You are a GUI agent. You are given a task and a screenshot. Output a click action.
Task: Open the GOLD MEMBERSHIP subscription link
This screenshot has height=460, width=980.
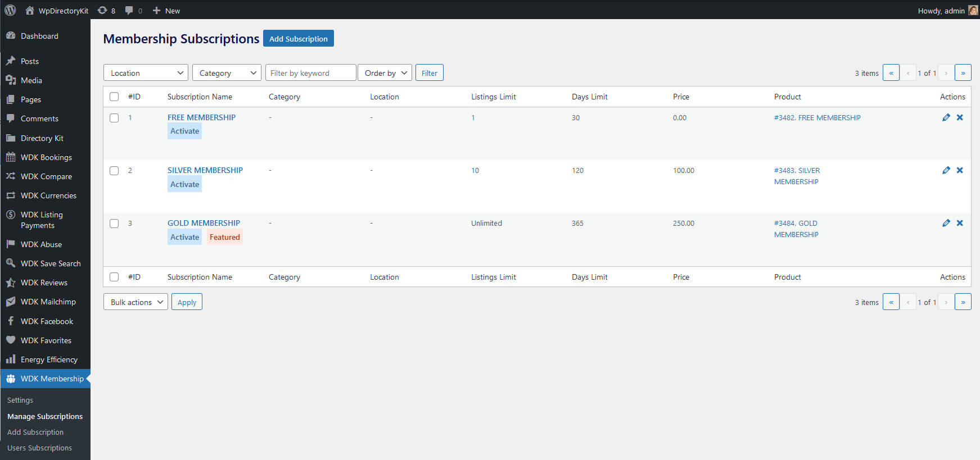(204, 223)
